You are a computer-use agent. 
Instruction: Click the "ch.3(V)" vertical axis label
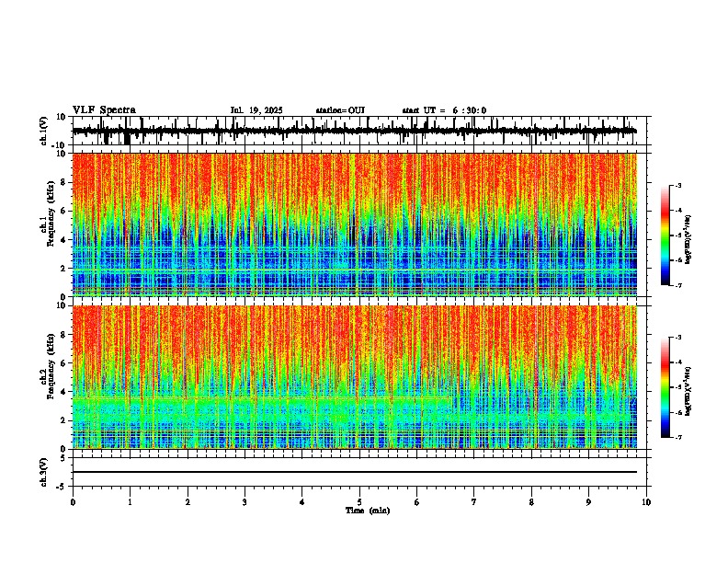(44, 472)
